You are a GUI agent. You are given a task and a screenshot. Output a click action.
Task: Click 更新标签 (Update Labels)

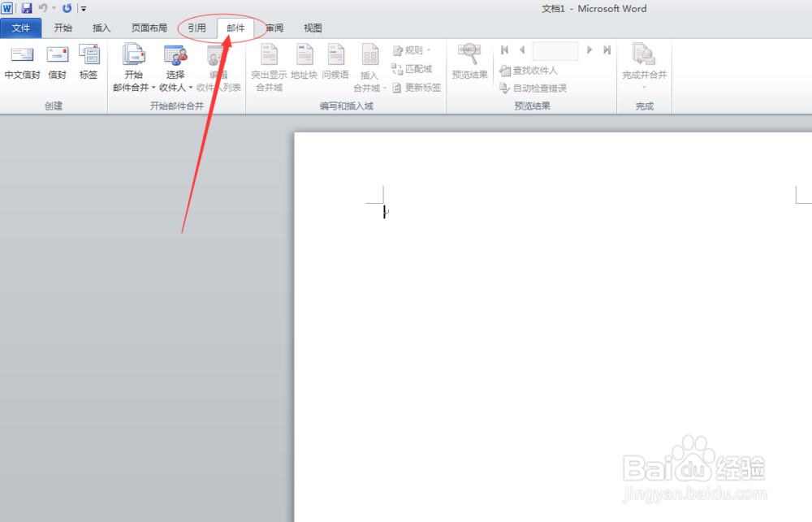tap(421, 88)
